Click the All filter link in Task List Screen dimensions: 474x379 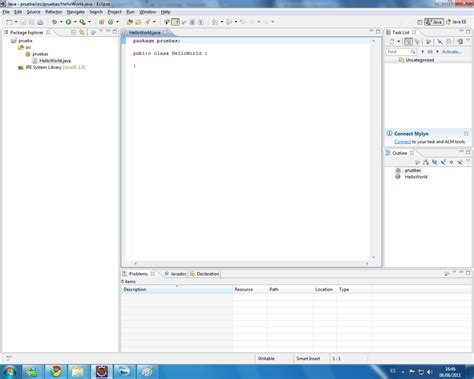click(430, 52)
